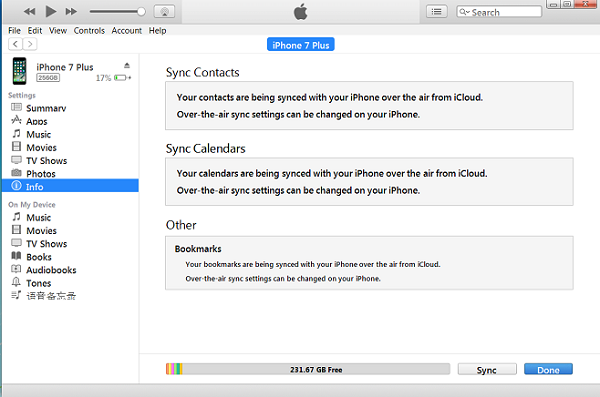Click the storage capacity bar
This screenshot has height=397, width=600.
[308, 369]
